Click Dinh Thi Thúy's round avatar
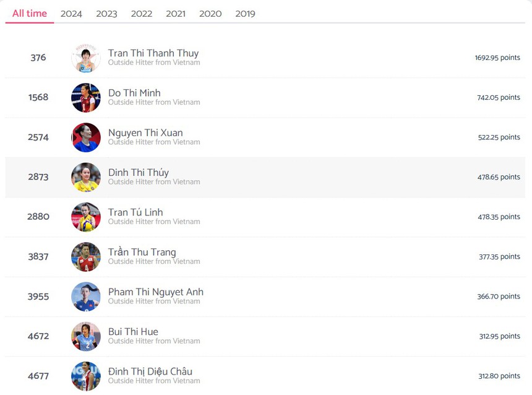This screenshot has height=395, width=532. pyautogui.click(x=86, y=177)
